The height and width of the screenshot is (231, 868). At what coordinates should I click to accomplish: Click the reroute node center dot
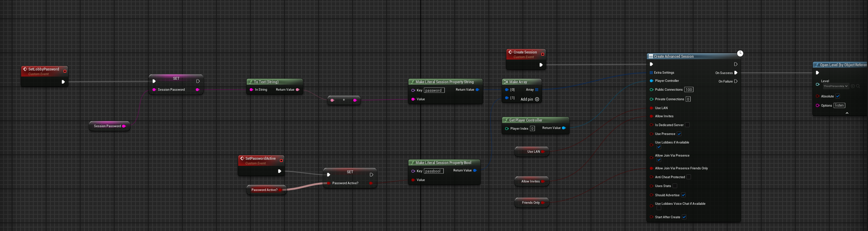[x=344, y=100]
